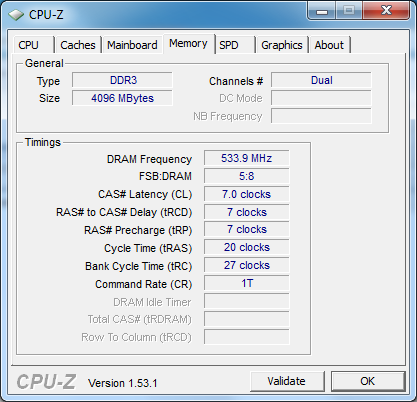Click the 1T Command Rate value
Screen dimensions: 417x402
[247, 283]
